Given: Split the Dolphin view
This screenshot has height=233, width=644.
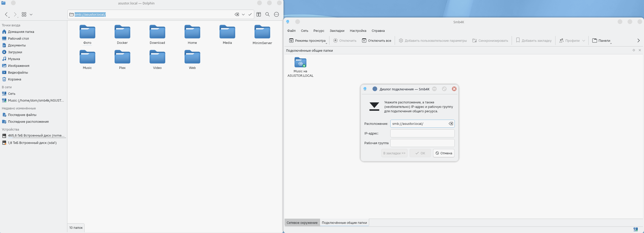Looking at the screenshot, I should [x=259, y=14].
